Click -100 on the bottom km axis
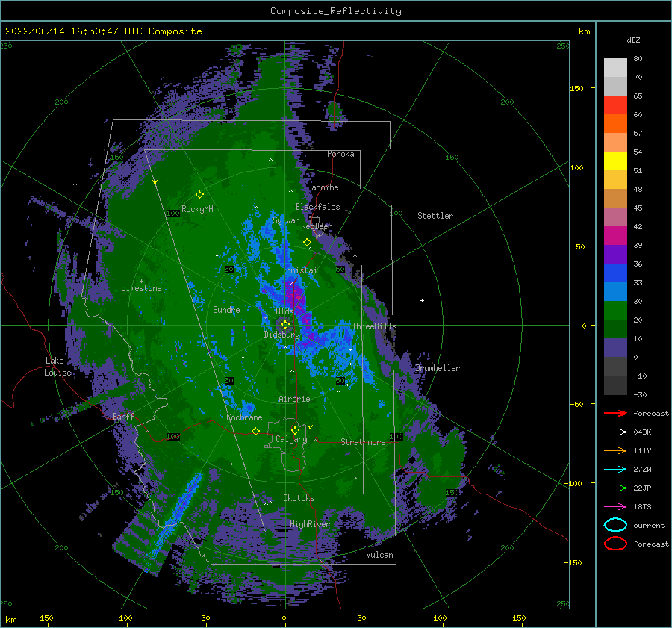The width and height of the screenshot is (672, 628). point(123,618)
